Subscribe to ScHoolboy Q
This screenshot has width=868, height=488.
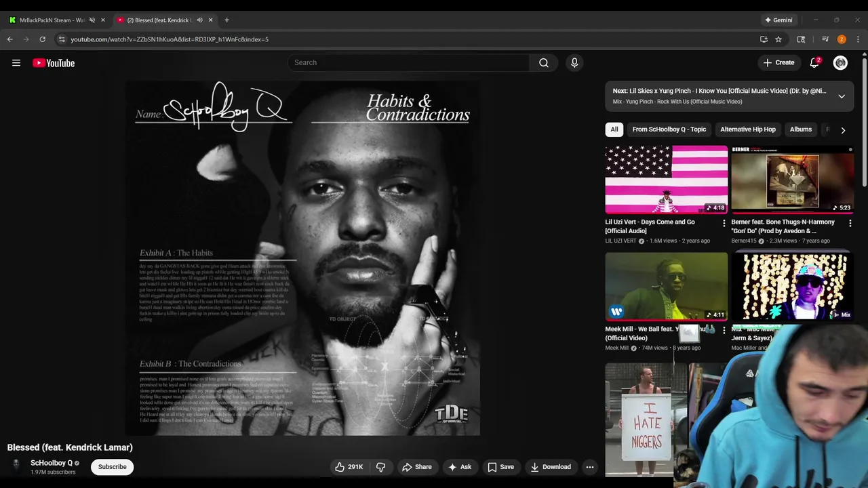click(113, 466)
